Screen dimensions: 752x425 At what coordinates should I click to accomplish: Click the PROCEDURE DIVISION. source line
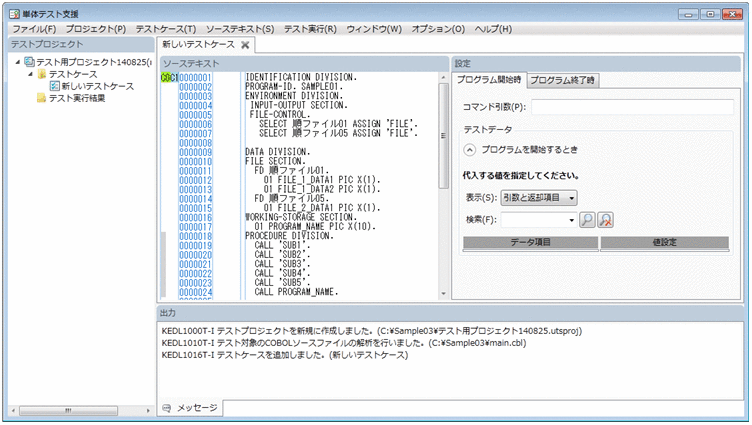[x=289, y=236]
